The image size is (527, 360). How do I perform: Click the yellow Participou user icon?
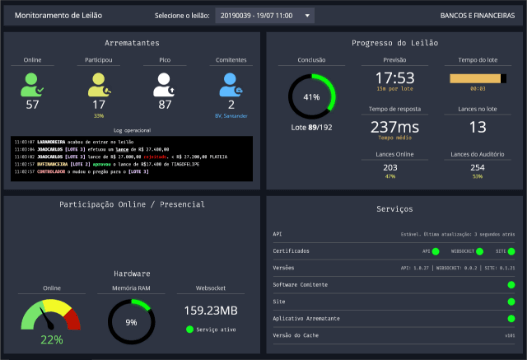[x=99, y=85]
